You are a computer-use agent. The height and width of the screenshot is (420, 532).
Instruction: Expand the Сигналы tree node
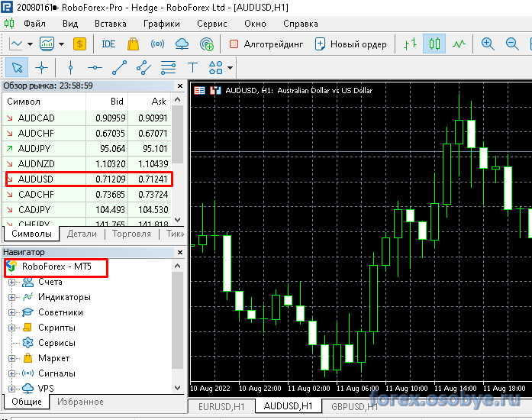11,374
